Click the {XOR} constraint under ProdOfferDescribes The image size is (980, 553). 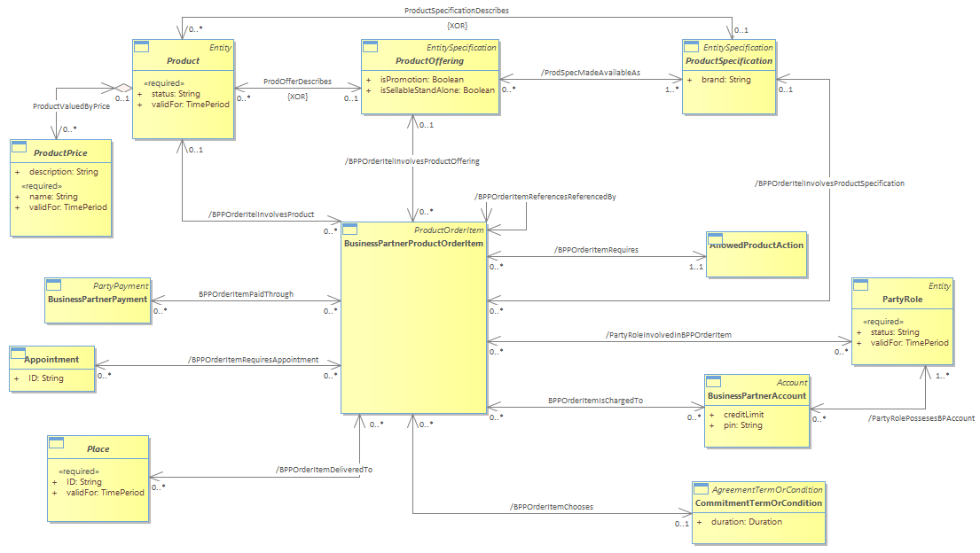297,97
